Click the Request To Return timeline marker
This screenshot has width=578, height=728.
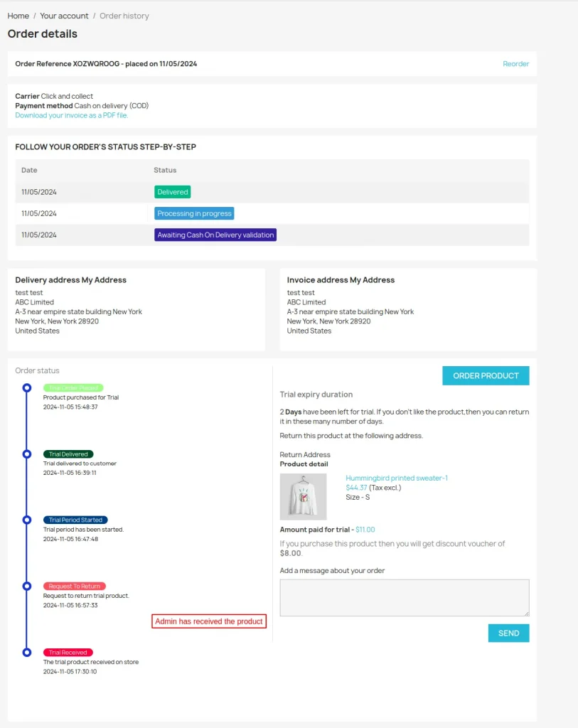point(27,586)
